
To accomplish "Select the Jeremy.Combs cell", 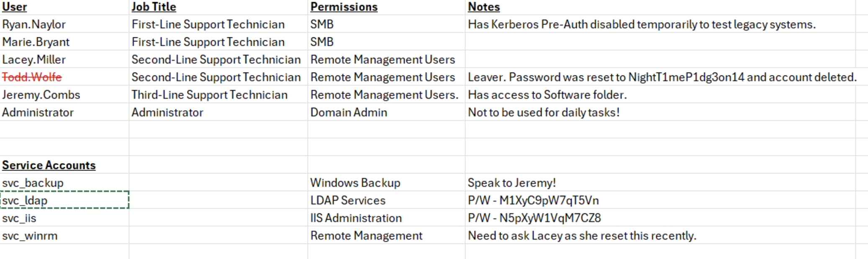I will 41,95.
